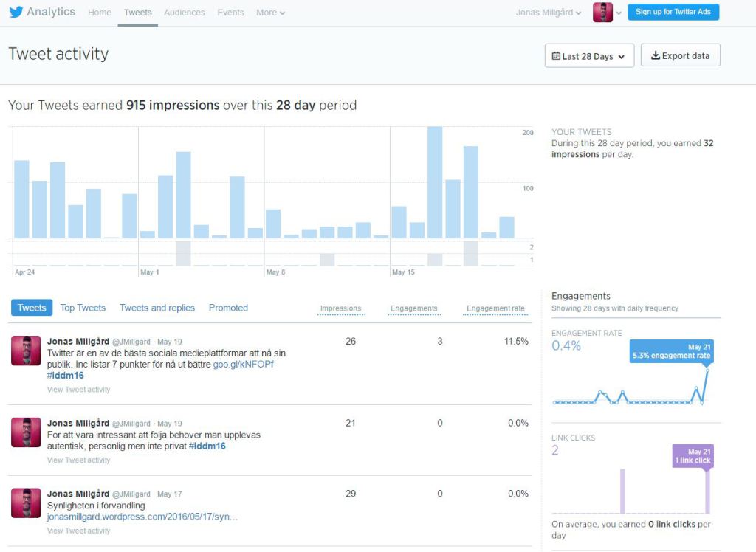Screen dimensions: 756x552
Task: Click the tallest impressions bar in chart
Action: click(435, 182)
